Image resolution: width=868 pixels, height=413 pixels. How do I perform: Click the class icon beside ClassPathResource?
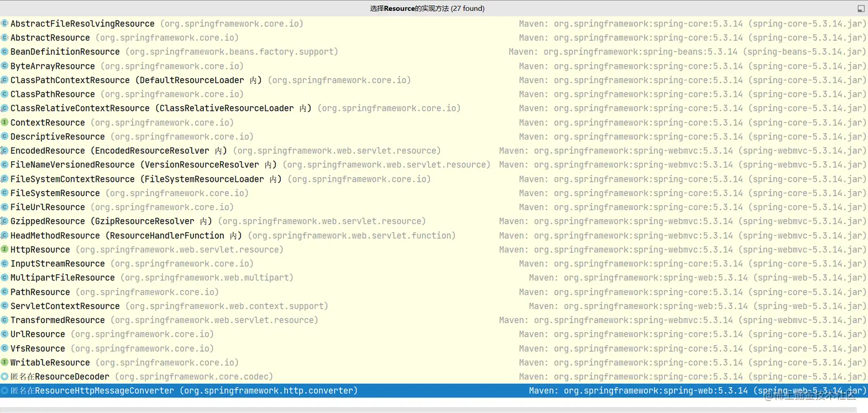(x=5, y=94)
